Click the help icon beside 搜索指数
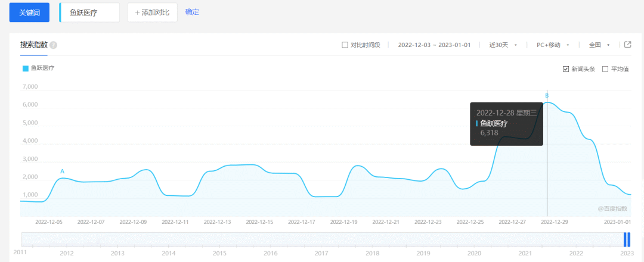This screenshot has width=644, height=262. coord(53,45)
